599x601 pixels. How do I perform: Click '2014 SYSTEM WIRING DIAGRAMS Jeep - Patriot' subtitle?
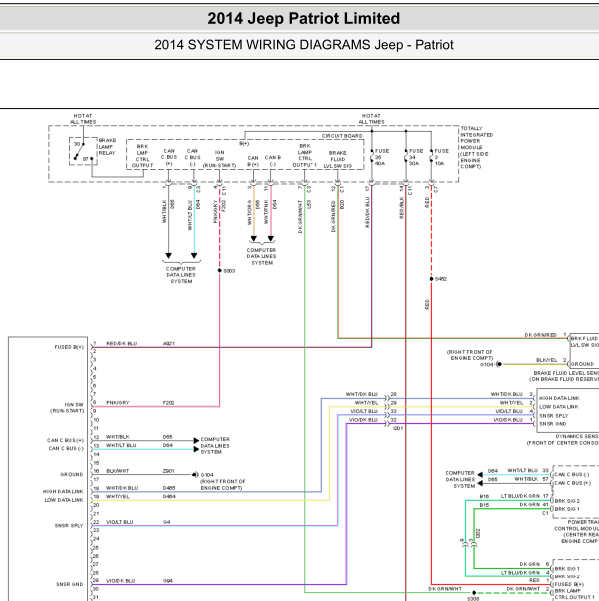[304, 45]
